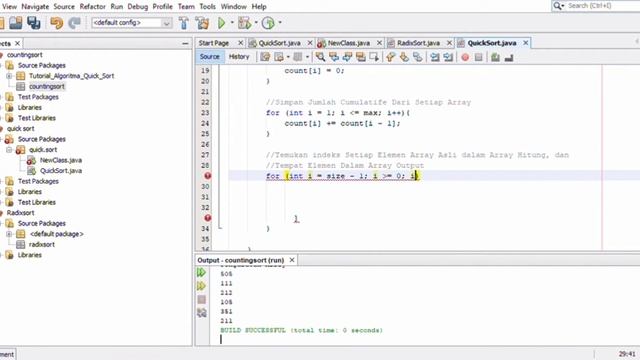Viewport: 640px width, 360px height.
Task: Open the Profile Project dropdown arrow
Action: pos(280,23)
